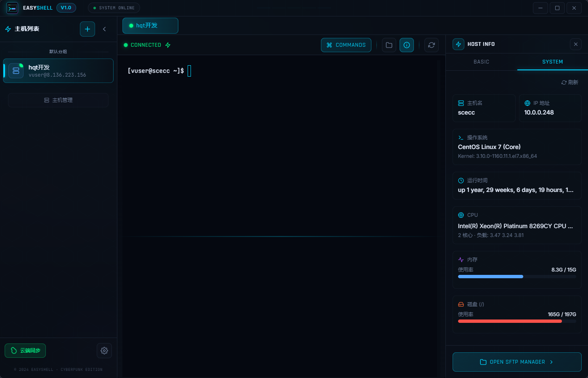Switch to the BASIC tab
Viewport: 588px width, 378px height.
coord(481,62)
